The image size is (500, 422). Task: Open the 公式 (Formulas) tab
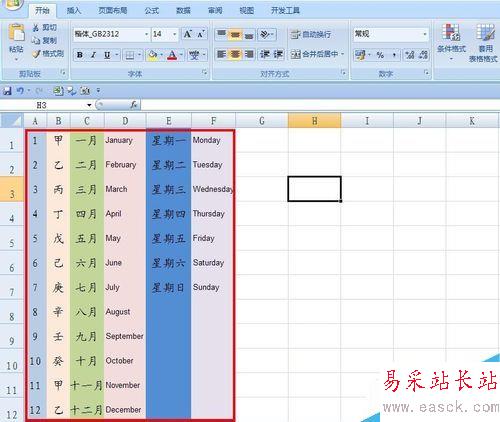152,11
